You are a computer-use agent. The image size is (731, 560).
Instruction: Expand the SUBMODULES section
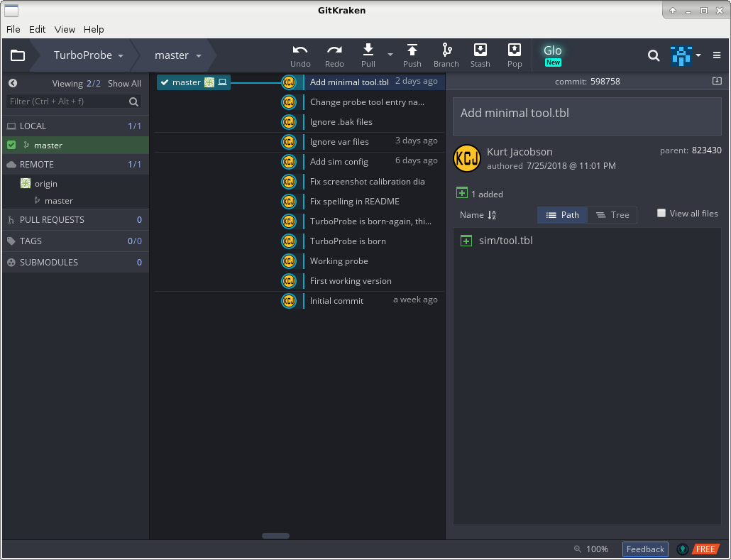click(x=75, y=263)
